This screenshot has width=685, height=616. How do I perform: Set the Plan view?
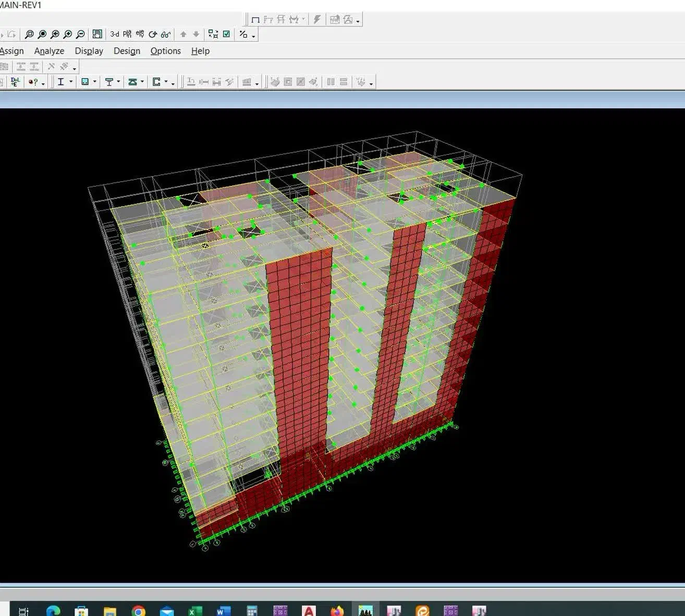click(x=127, y=34)
